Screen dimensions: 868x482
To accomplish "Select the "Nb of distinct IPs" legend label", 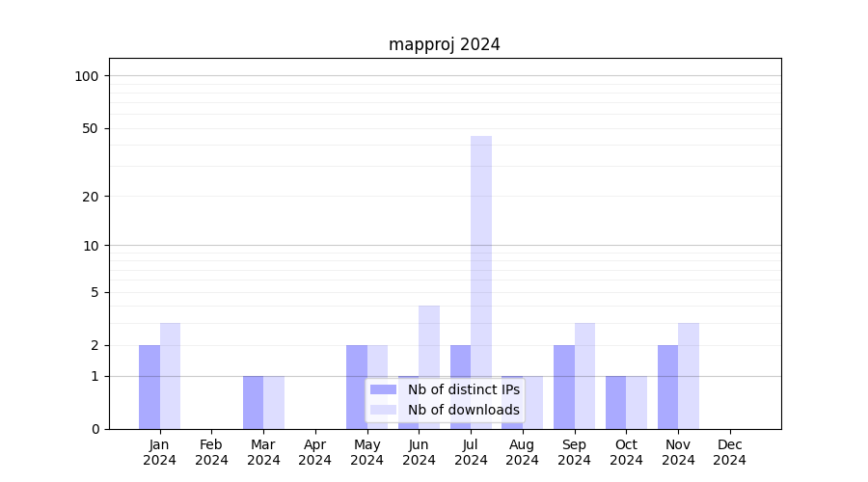I will coord(463,389).
